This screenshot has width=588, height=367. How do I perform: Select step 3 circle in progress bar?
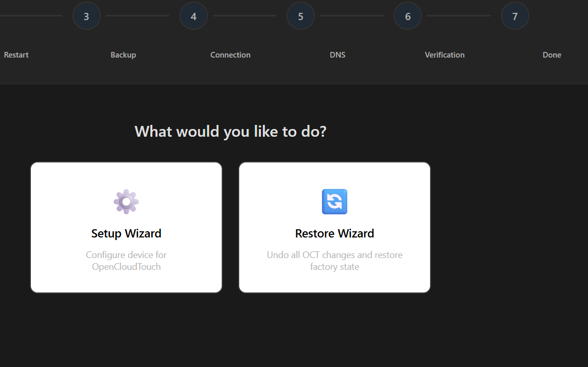click(86, 16)
